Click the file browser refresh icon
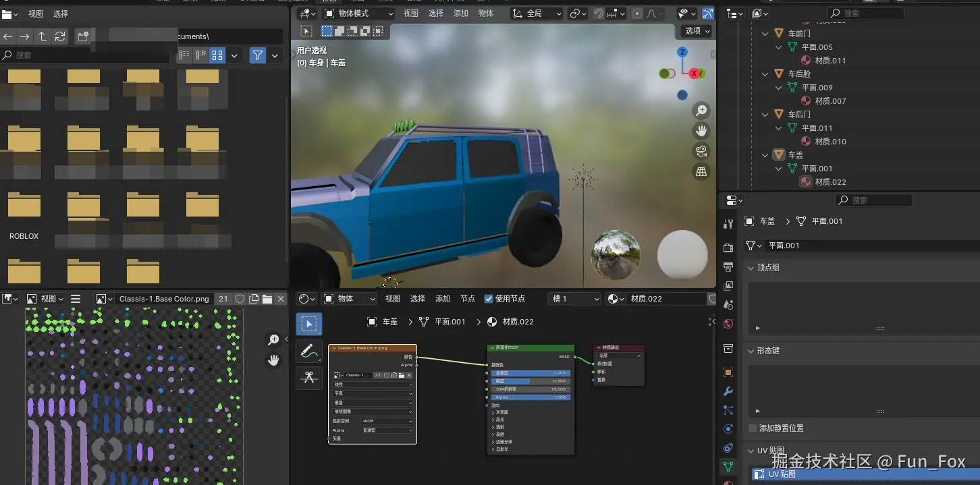This screenshot has height=485, width=980. (x=60, y=37)
